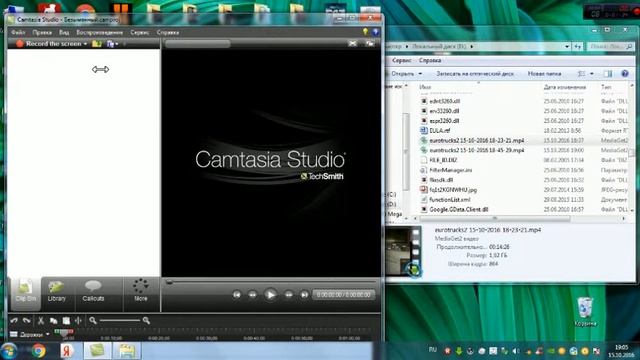
Task: Click the Explorer address bar refresh button
Action: coord(578,47)
